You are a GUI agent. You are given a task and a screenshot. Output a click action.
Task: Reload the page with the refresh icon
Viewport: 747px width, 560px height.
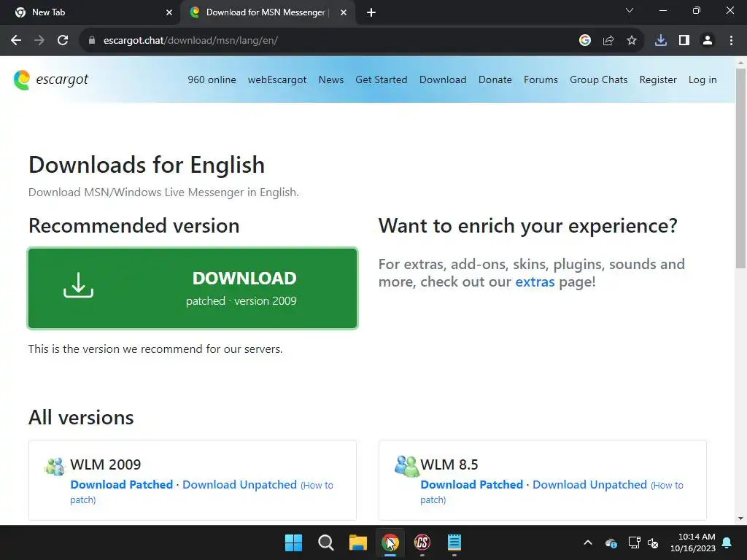pos(63,41)
